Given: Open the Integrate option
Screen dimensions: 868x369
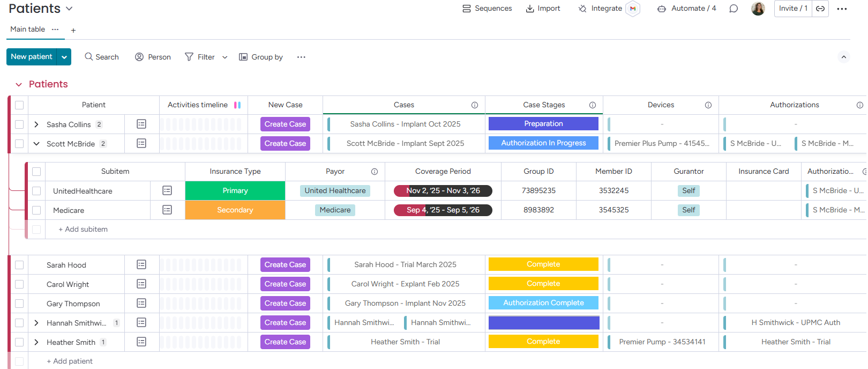Looking at the screenshot, I should coord(600,9).
